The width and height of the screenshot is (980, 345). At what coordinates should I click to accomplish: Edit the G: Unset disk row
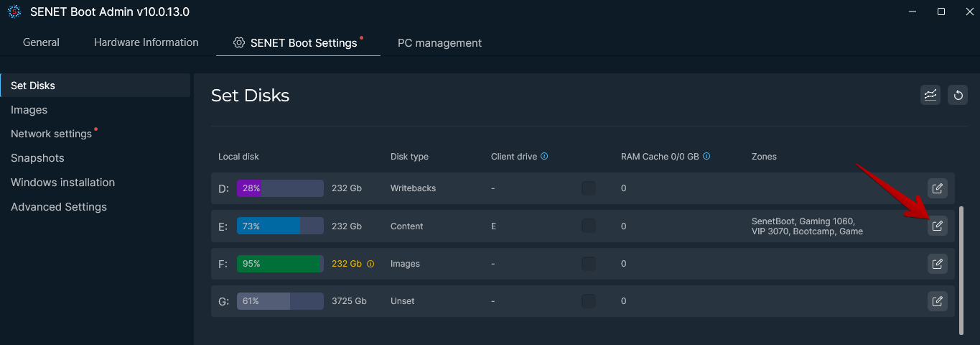[x=937, y=301]
